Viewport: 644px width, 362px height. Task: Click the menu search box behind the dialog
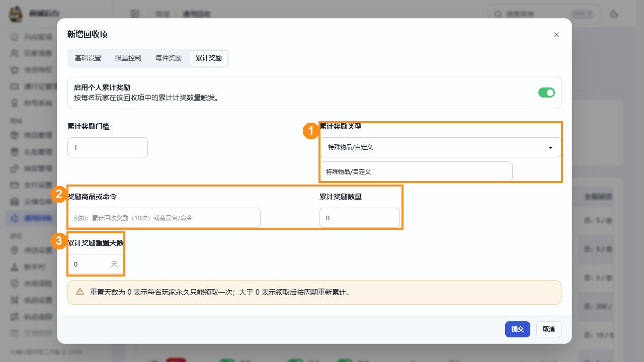click(x=544, y=14)
